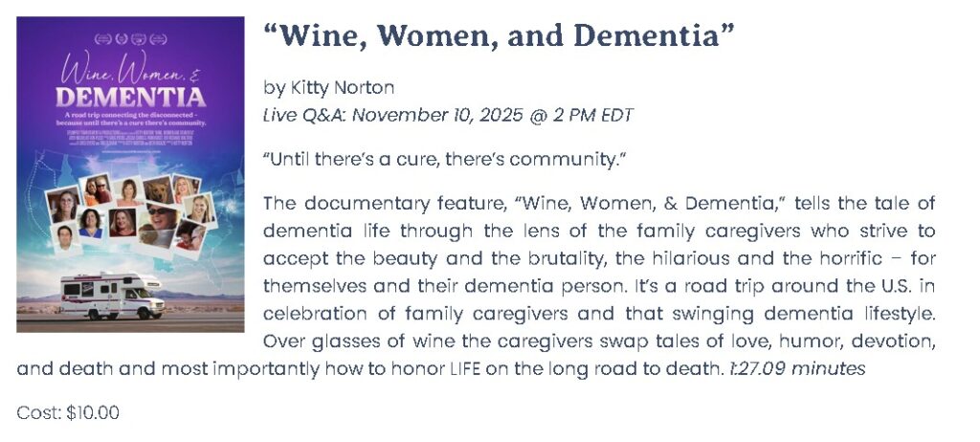980x442 pixels.
Task: Click the author line "by Kitty Norton"
Action: (x=329, y=87)
